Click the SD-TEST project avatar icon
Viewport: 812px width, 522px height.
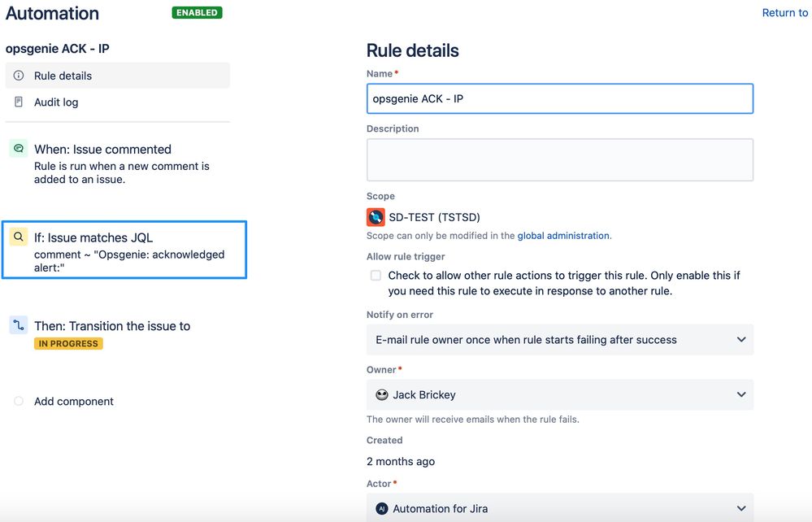pyautogui.click(x=376, y=217)
